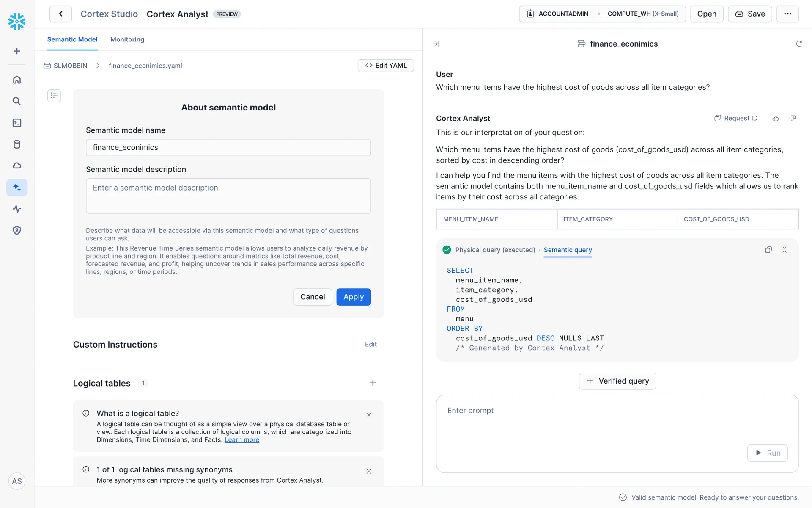Click the Apply button
The image size is (812, 508).
[353, 297]
